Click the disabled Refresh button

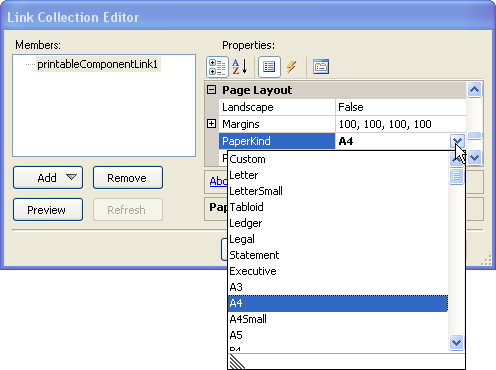pyautogui.click(x=128, y=210)
